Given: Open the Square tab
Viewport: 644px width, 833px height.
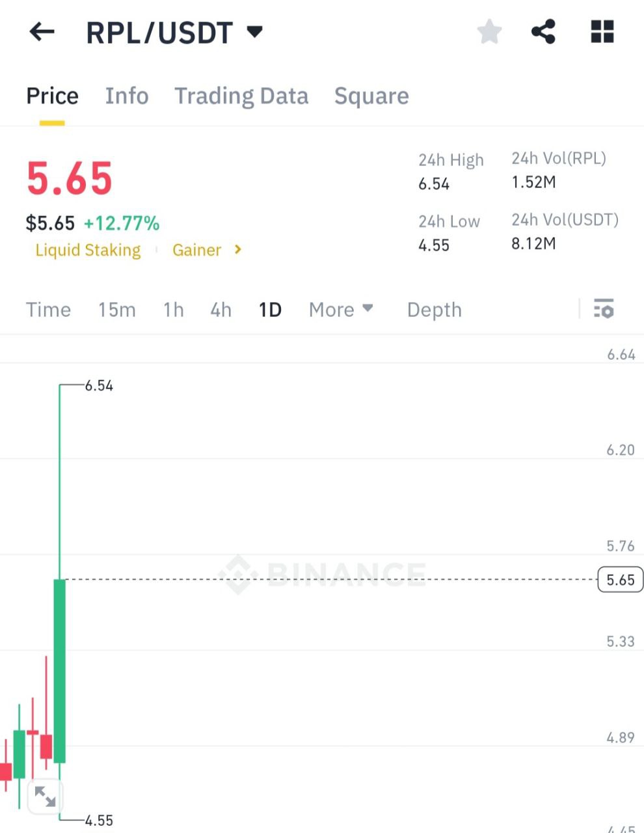Looking at the screenshot, I should point(371,96).
